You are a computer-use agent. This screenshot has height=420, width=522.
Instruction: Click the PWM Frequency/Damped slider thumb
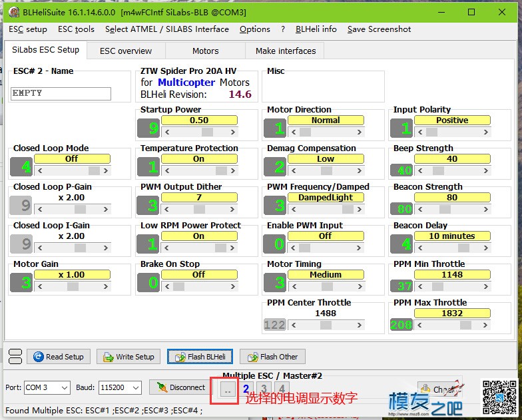click(x=348, y=209)
